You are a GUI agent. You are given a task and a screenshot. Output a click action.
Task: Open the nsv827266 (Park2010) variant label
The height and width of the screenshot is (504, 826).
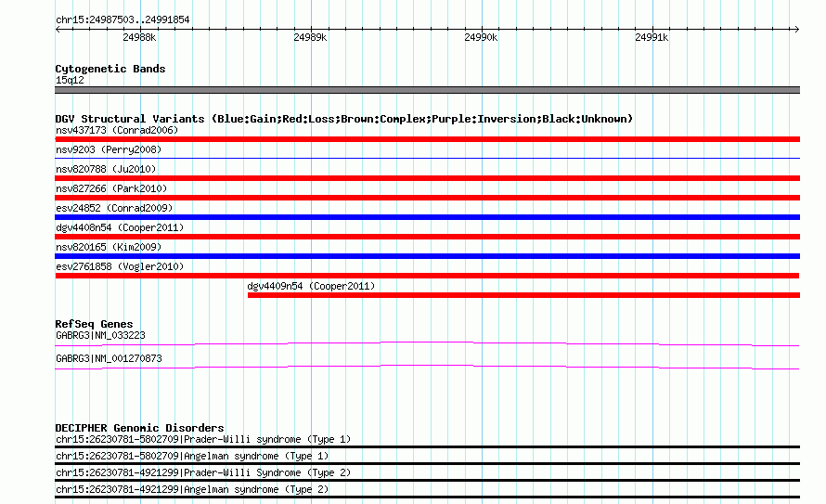(x=111, y=188)
